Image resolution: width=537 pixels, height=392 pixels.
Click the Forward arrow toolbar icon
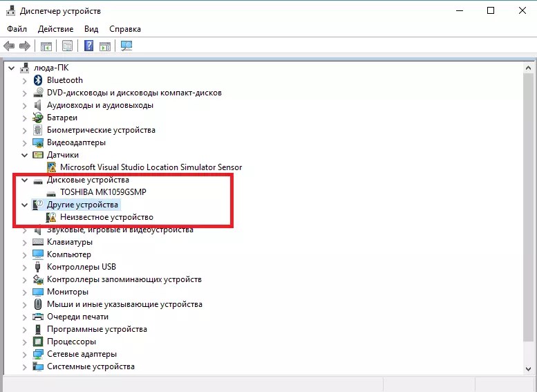[x=25, y=46]
